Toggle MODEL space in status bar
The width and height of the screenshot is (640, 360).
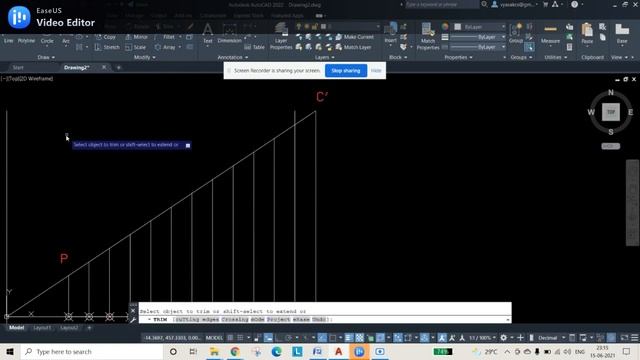pyautogui.click(x=214, y=338)
